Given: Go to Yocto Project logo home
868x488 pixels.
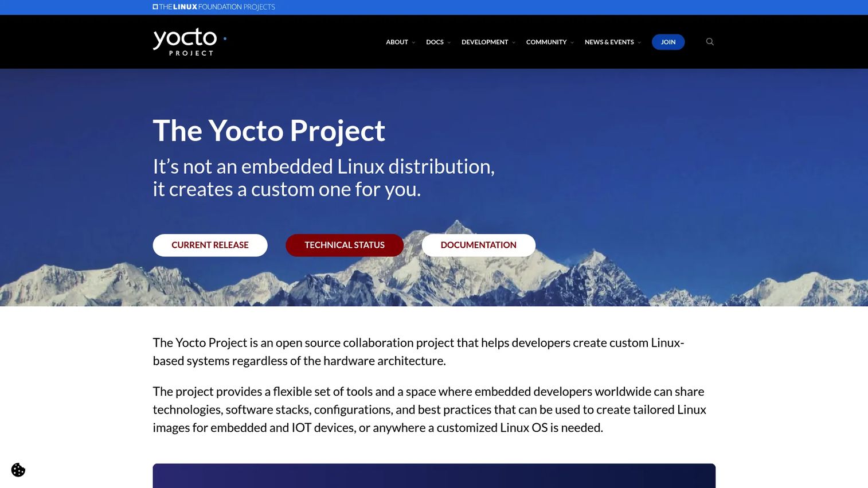Looking at the screenshot, I should pyautogui.click(x=190, y=42).
